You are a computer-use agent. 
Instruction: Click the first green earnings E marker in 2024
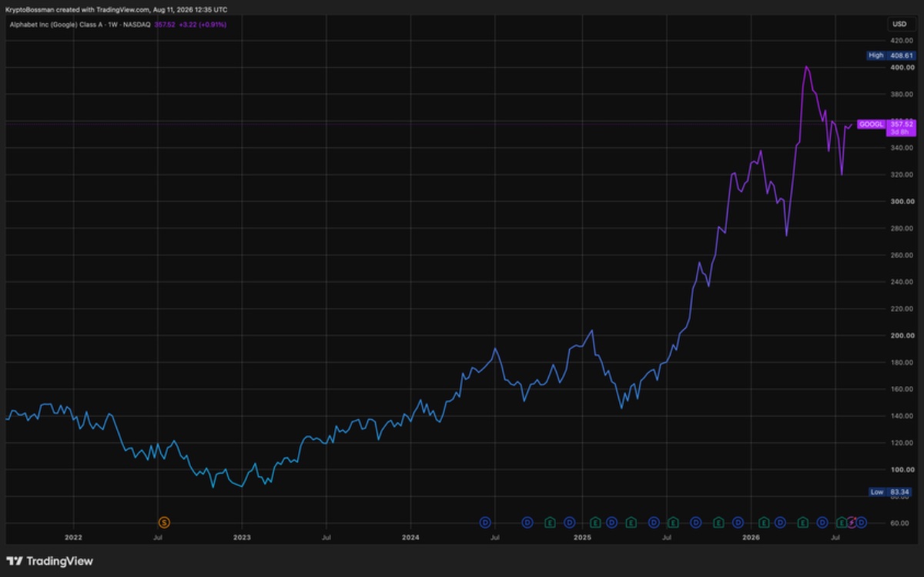(550, 522)
